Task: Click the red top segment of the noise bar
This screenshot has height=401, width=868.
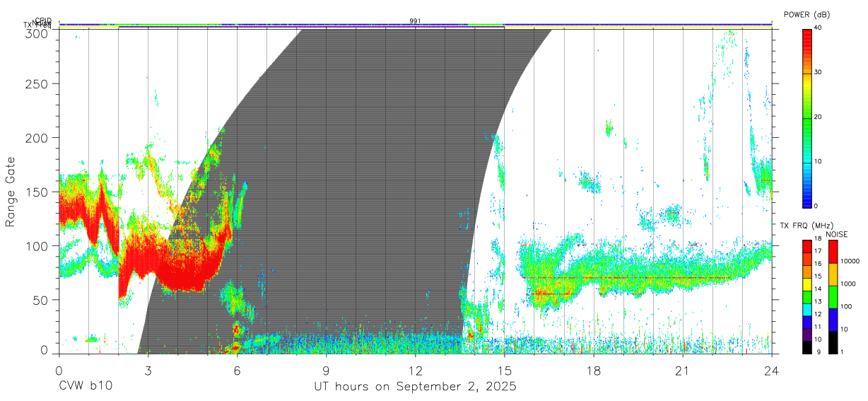Action: (833, 252)
